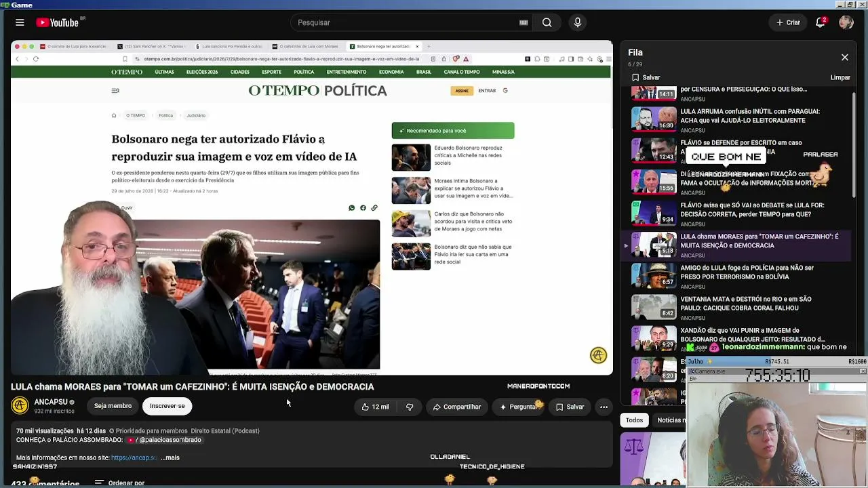The height and width of the screenshot is (488, 868).
Task: Click the '70 mil visualizações' view count text
Action: point(45,431)
